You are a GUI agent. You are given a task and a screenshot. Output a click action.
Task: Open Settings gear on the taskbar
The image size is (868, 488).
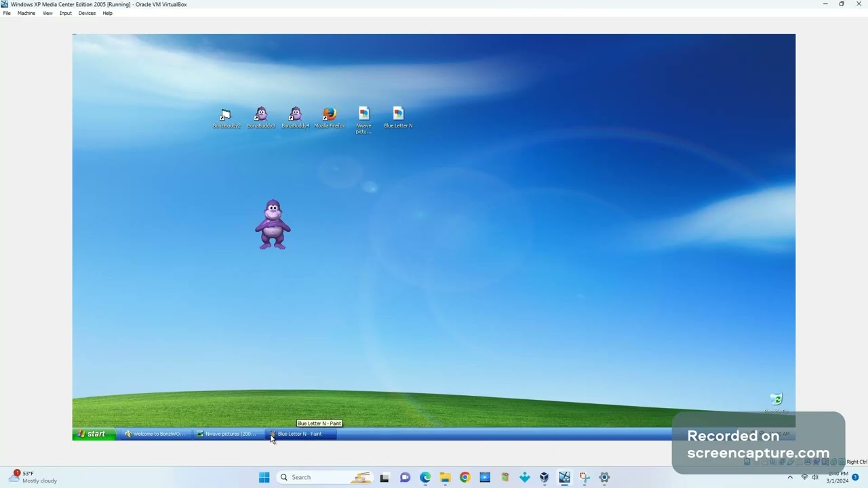tap(604, 477)
